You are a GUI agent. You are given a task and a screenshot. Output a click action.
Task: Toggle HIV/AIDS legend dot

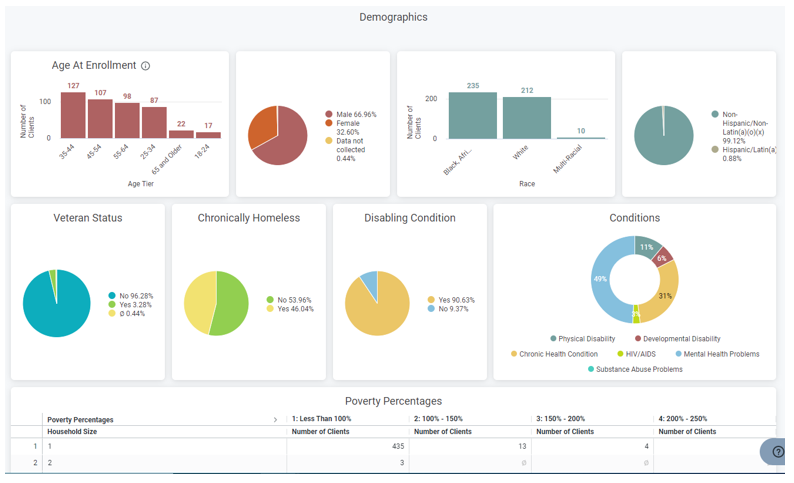coord(620,354)
